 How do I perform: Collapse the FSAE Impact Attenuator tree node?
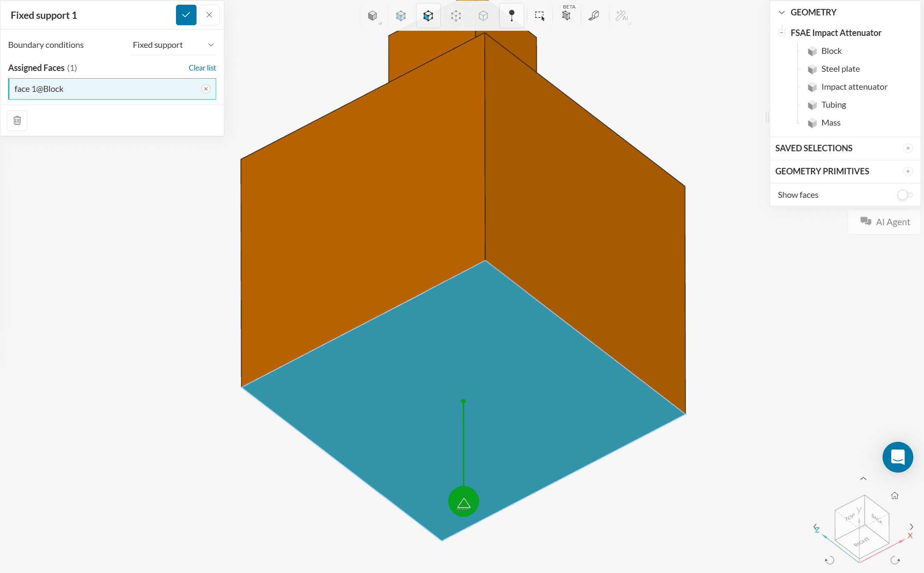coord(782,33)
